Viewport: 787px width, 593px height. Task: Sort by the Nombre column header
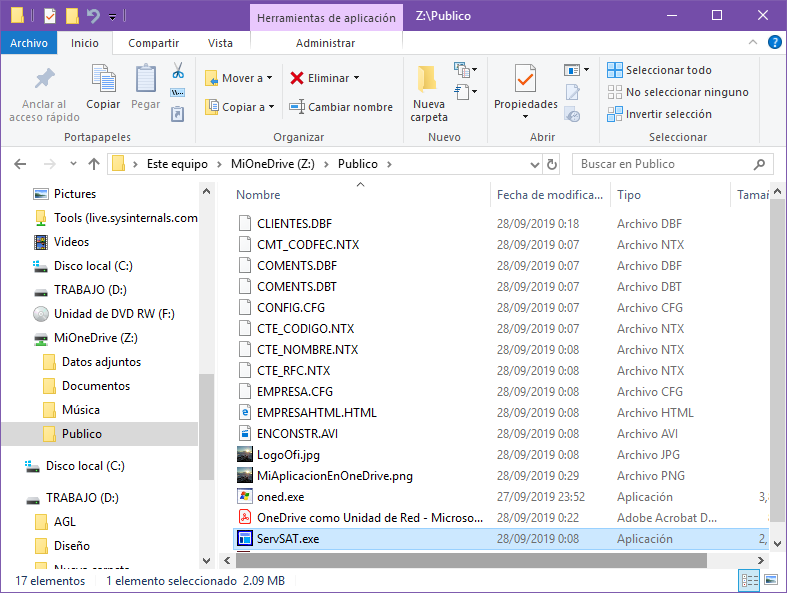258,195
